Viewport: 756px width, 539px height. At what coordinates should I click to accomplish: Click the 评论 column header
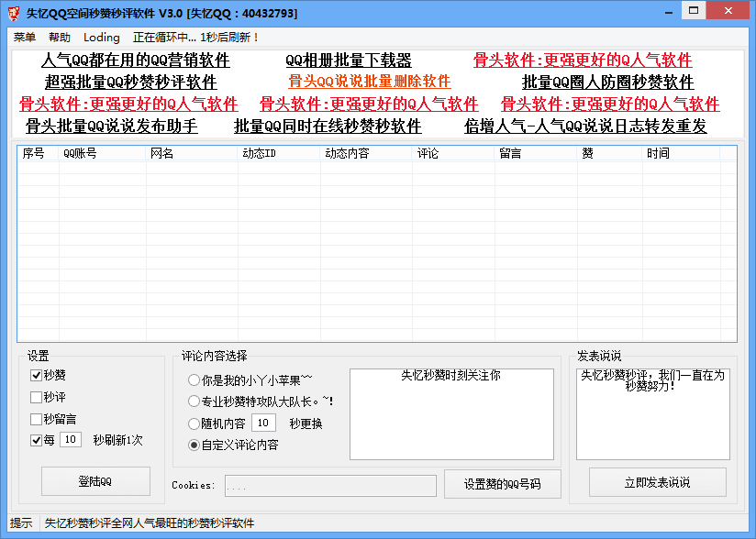(454, 153)
